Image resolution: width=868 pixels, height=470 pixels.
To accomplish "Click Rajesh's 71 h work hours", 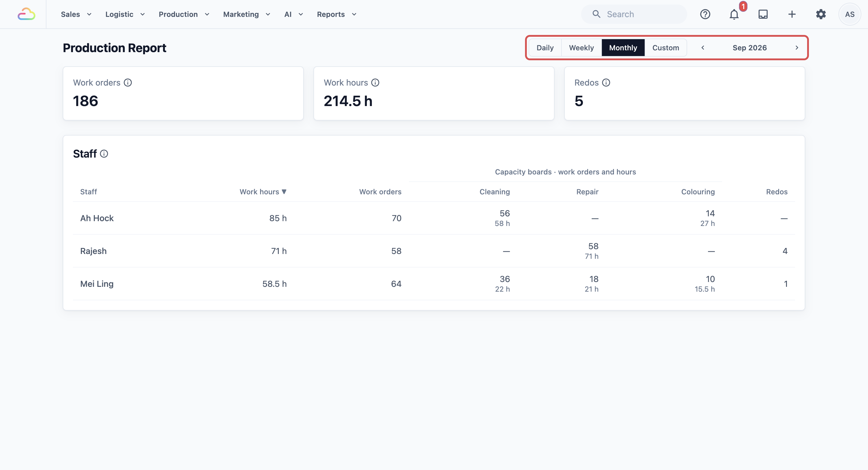I will point(279,251).
